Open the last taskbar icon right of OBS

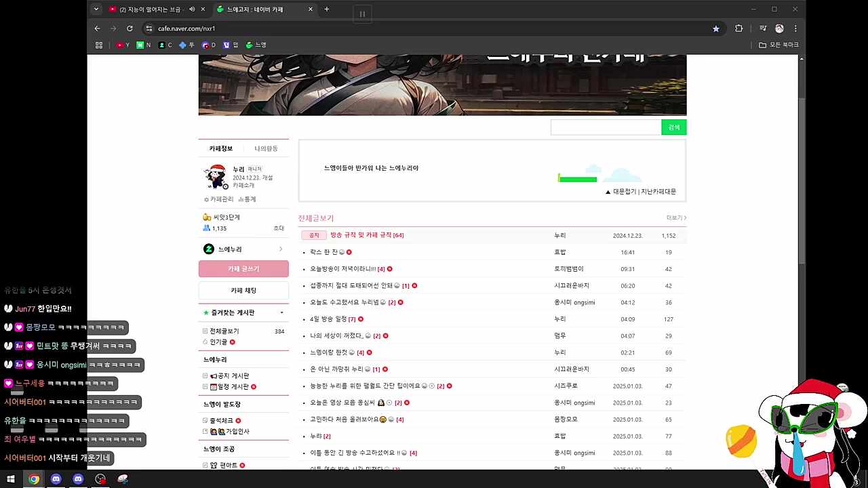[x=123, y=479]
